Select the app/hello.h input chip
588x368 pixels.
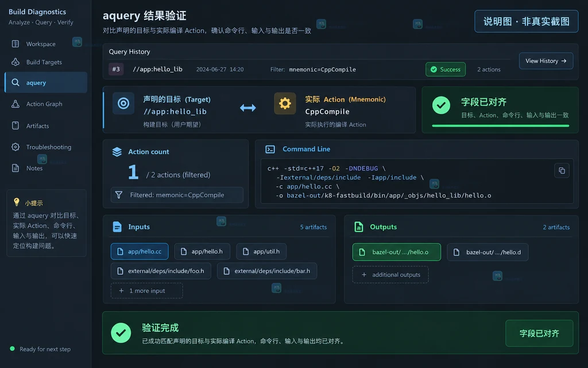click(202, 252)
